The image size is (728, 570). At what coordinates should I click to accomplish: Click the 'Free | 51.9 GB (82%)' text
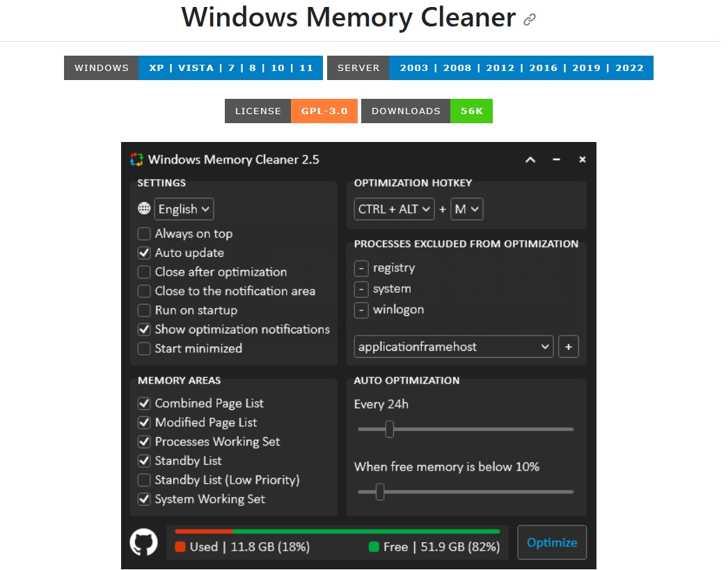pyautogui.click(x=441, y=547)
